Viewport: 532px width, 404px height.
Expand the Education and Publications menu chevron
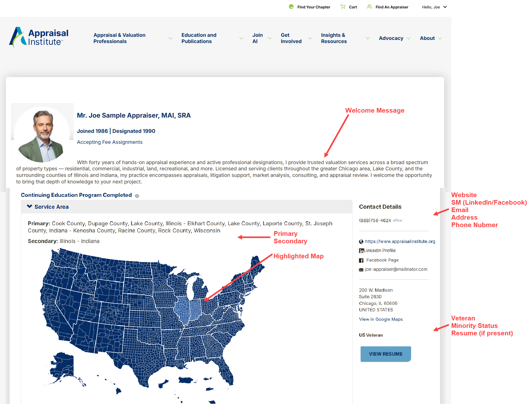click(x=241, y=38)
